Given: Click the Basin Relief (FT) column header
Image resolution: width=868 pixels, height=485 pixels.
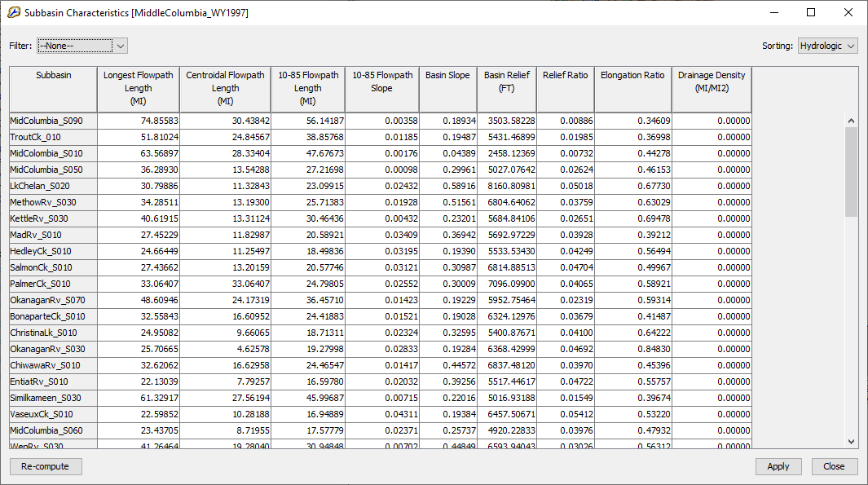Looking at the screenshot, I should (506, 90).
